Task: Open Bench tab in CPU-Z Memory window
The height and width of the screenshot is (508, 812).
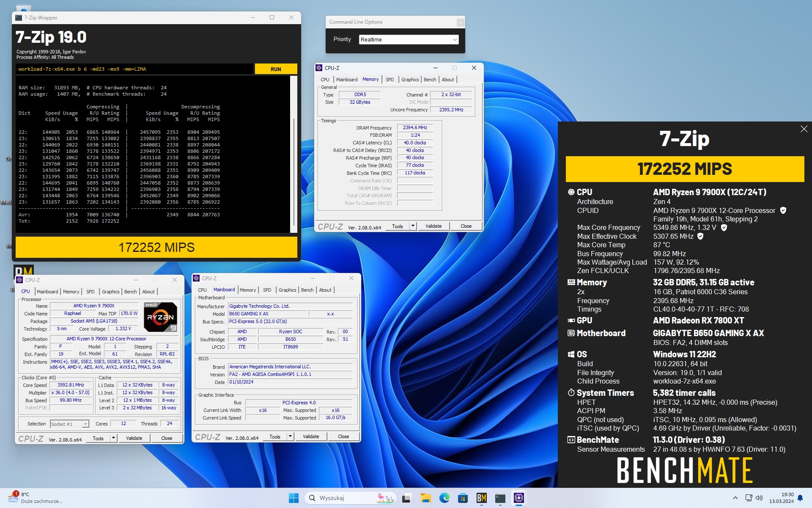Action: 430,80
